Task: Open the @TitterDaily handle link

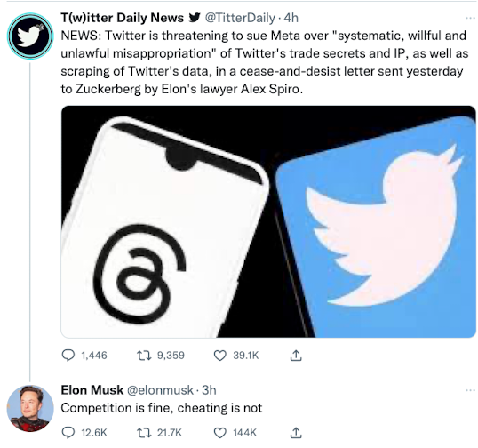Action: pos(240,18)
